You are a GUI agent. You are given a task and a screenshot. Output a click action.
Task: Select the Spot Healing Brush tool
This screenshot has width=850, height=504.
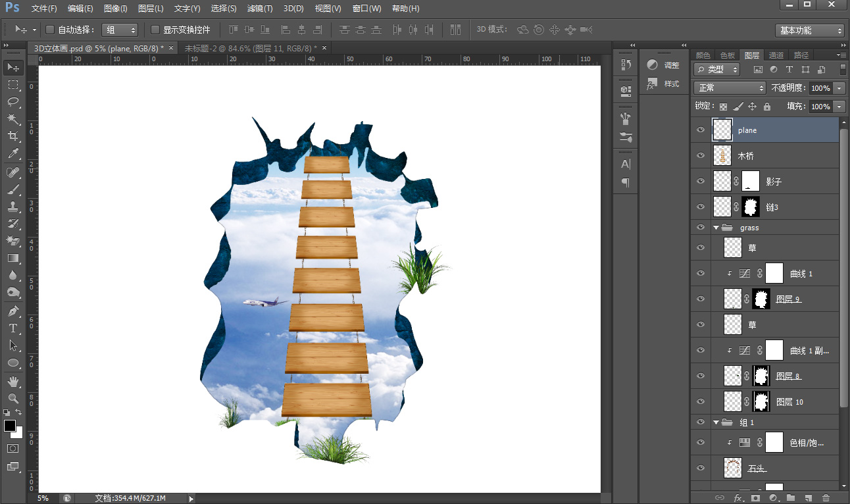(x=13, y=172)
